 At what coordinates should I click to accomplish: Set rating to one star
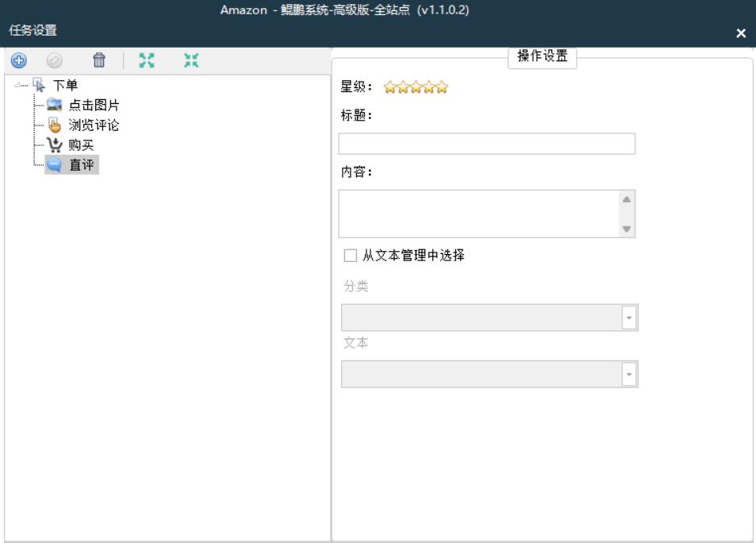390,87
